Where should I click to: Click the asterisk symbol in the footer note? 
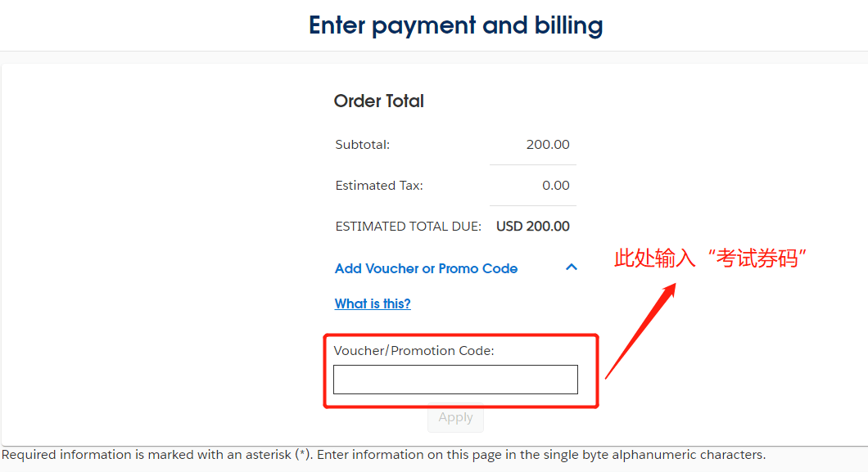tap(301, 455)
